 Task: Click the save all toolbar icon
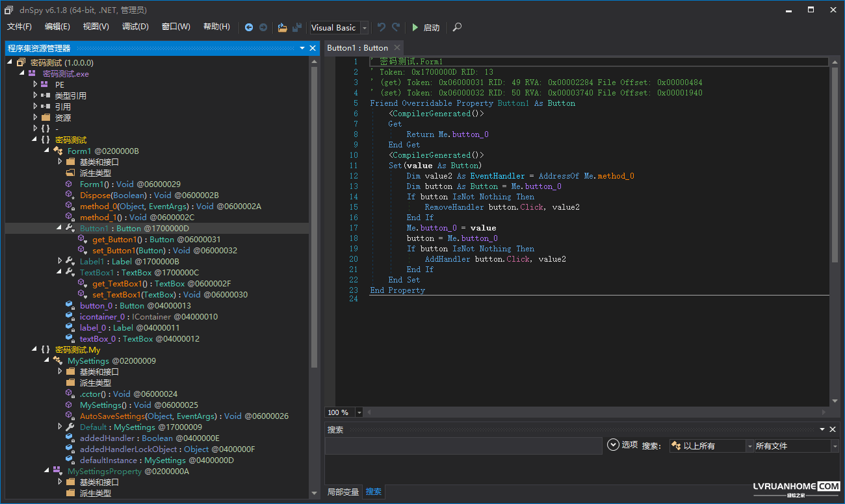tap(297, 27)
